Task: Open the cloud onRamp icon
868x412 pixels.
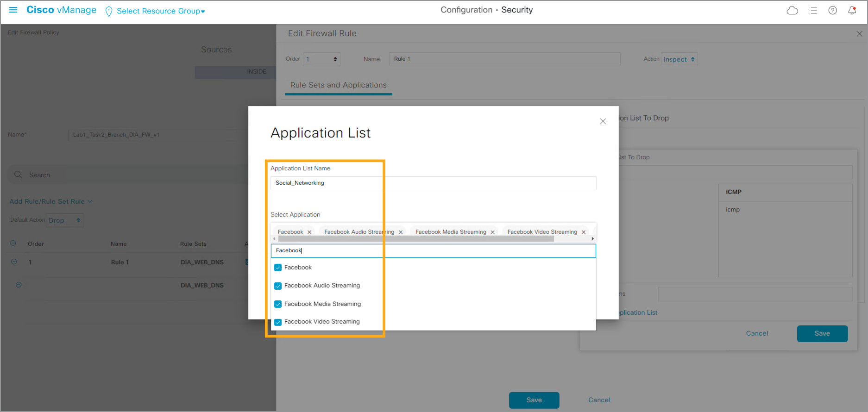Action: point(793,10)
